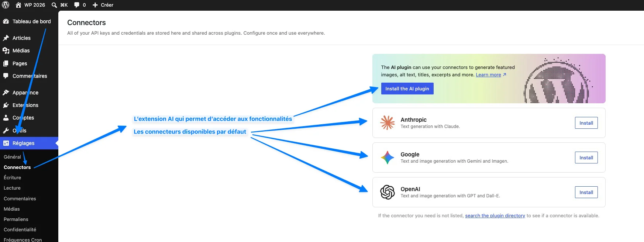This screenshot has width=644, height=242.
Task: Click the WordPress logo icon in admin bar
Action: [x=6, y=5]
